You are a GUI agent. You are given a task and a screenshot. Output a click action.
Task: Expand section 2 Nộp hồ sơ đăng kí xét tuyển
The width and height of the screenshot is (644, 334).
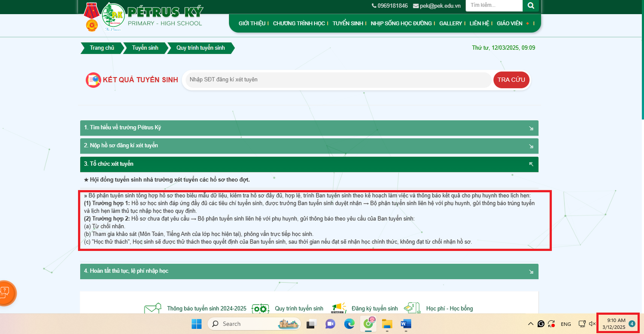(x=309, y=146)
